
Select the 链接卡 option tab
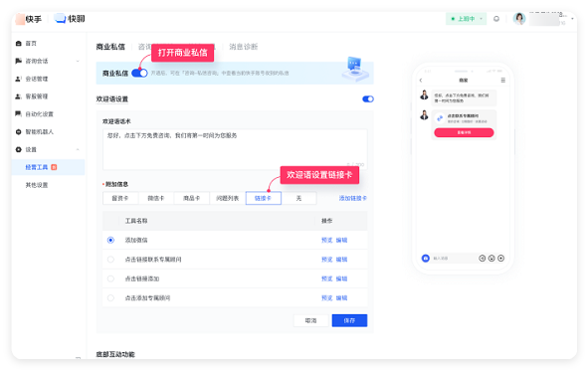264,198
